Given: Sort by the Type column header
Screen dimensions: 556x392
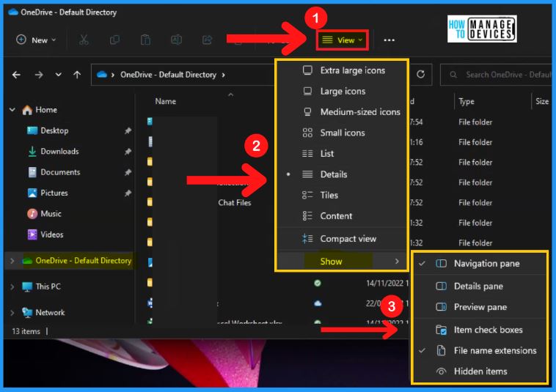Looking at the screenshot, I should (467, 102).
